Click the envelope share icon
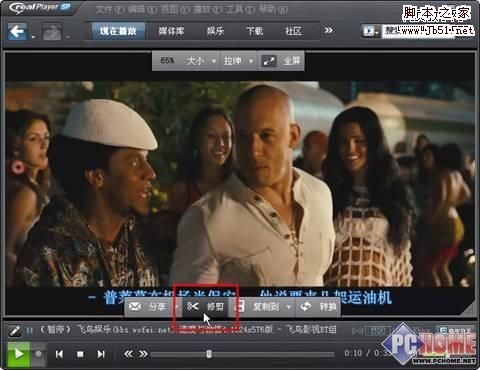The height and width of the screenshot is (370, 480). pos(135,306)
